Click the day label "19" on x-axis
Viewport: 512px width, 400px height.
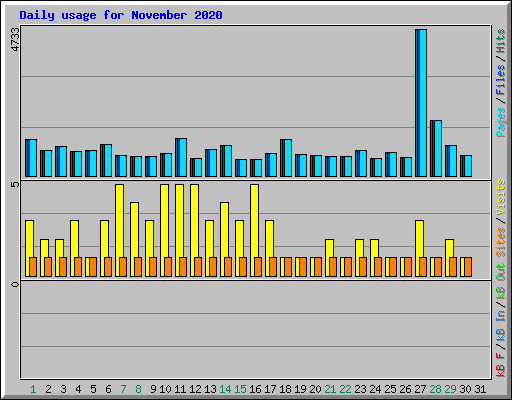(x=300, y=389)
